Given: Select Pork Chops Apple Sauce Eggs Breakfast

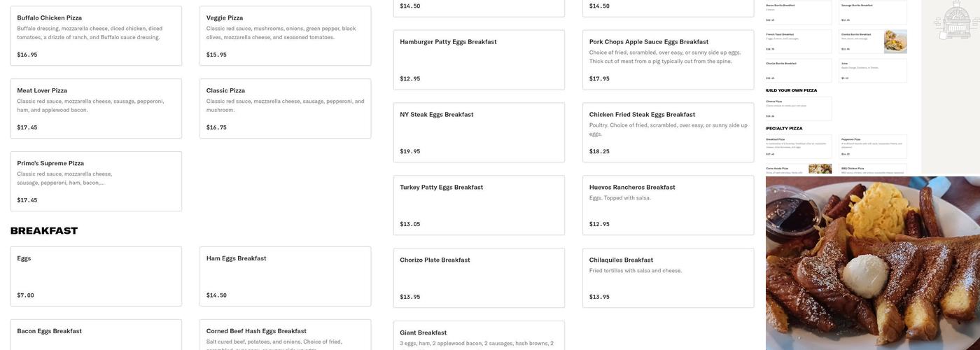Looking at the screenshot, I should pyautogui.click(x=668, y=59).
